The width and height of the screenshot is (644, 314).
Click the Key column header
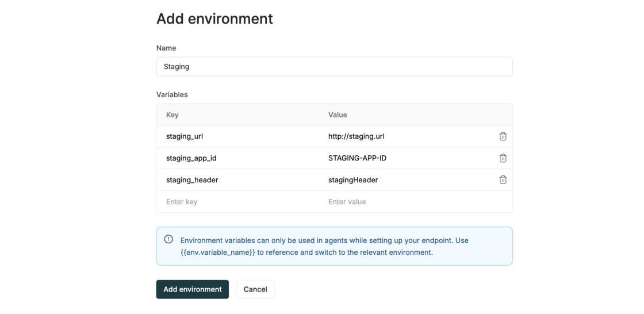point(172,115)
